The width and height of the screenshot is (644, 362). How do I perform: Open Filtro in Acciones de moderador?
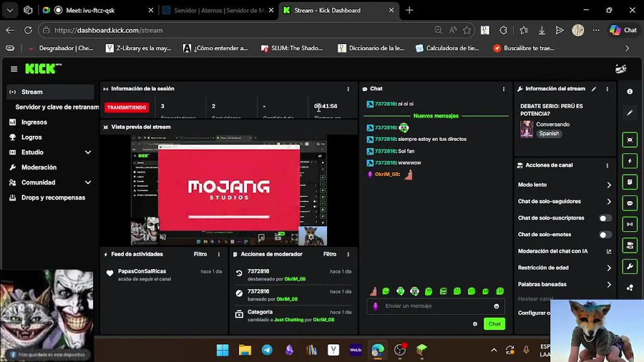point(330,254)
